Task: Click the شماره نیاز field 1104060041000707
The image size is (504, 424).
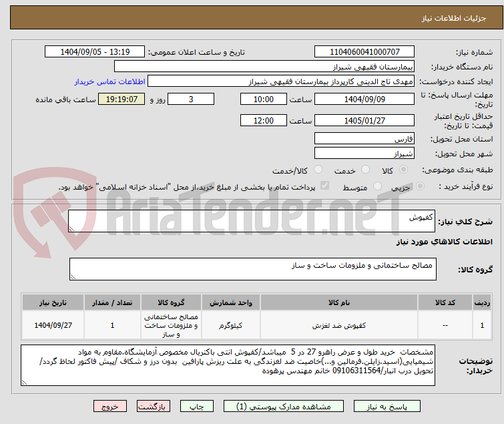Action: click(x=364, y=51)
